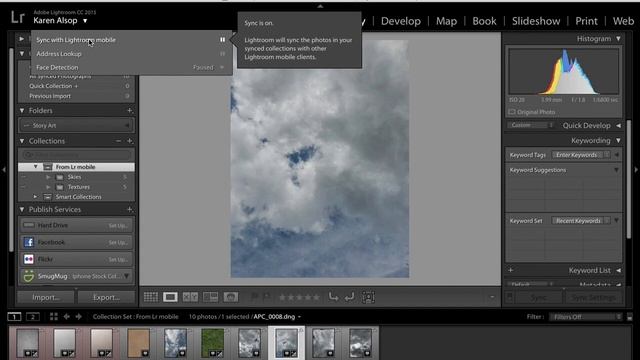Open second window display button 2
The width and height of the screenshot is (640, 360).
(x=33, y=317)
